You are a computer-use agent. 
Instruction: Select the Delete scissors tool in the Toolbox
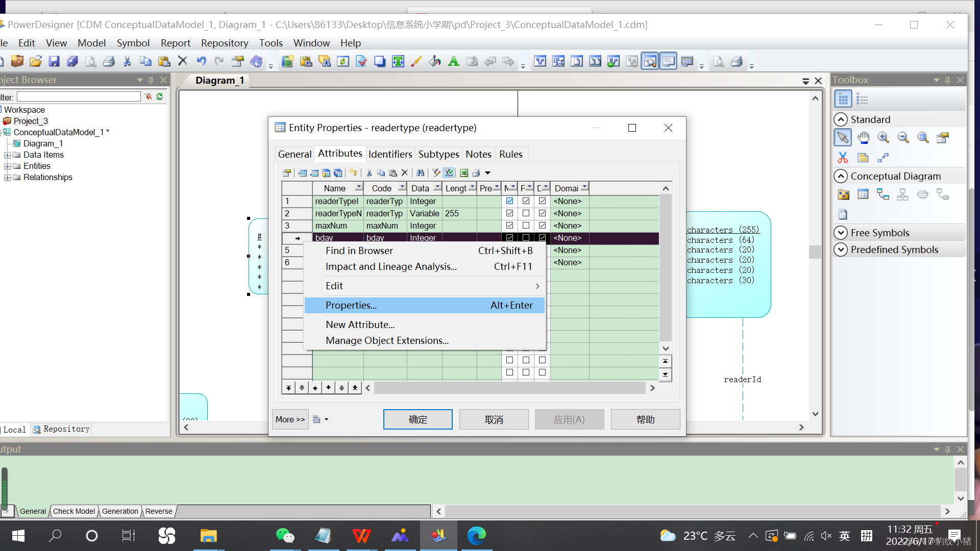(x=843, y=158)
